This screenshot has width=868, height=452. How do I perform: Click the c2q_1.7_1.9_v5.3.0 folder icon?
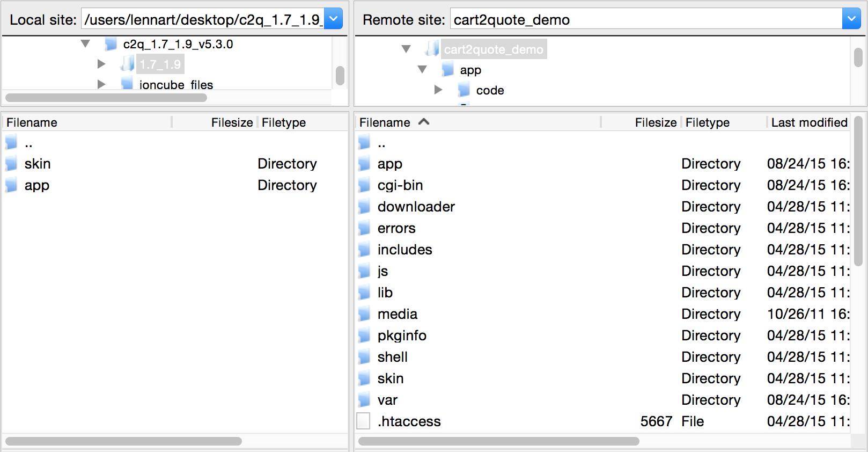coord(111,43)
